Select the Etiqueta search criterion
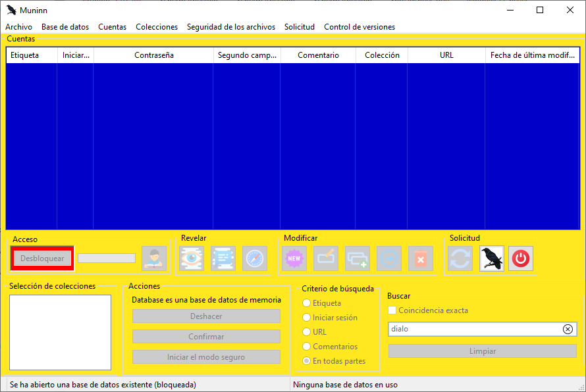This screenshot has width=586, height=392. click(x=306, y=303)
